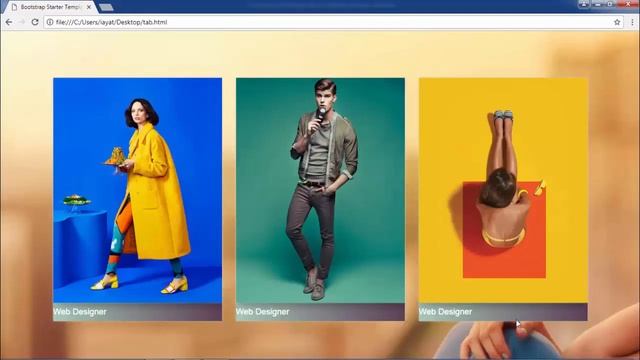Close the Bootstrap Starter Template tab
Screen dimensions: 640x360
click(89, 7)
